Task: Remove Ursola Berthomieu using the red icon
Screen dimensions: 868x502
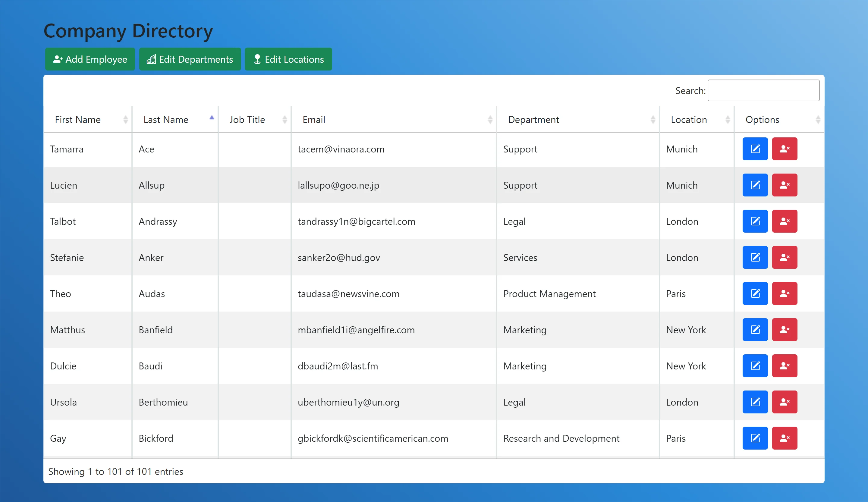Action: point(784,402)
